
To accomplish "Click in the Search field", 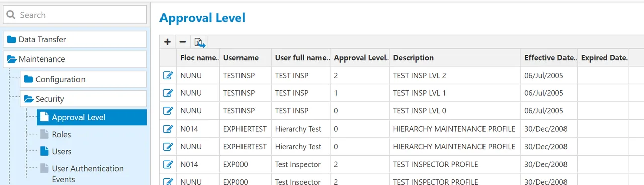I will coord(75,15).
